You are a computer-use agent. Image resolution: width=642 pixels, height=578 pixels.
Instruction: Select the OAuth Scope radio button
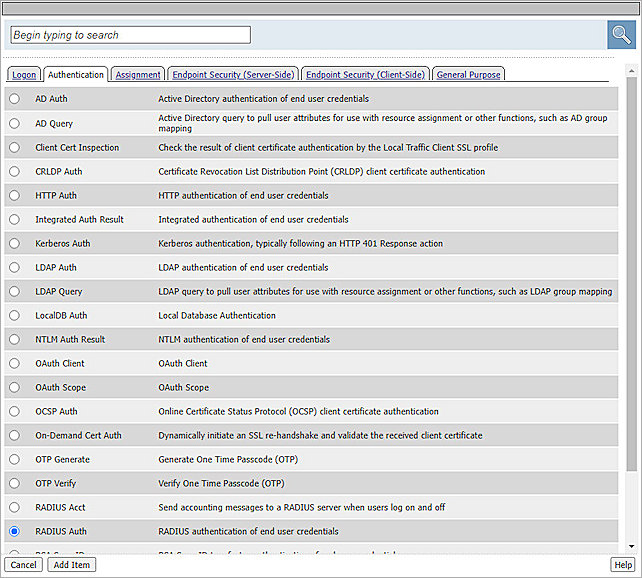14,387
